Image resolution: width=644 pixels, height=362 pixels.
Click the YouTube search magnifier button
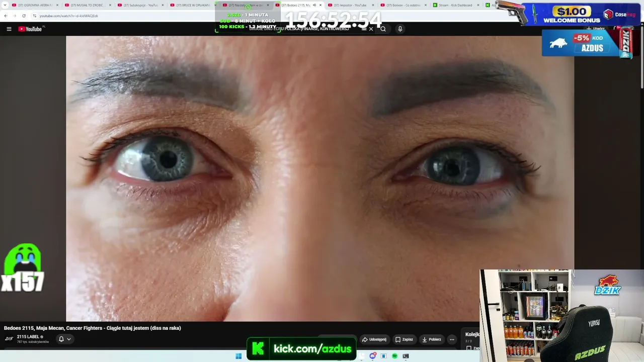(383, 29)
